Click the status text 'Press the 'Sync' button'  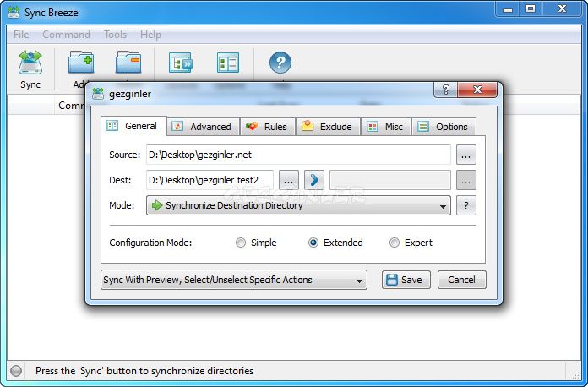click(144, 371)
